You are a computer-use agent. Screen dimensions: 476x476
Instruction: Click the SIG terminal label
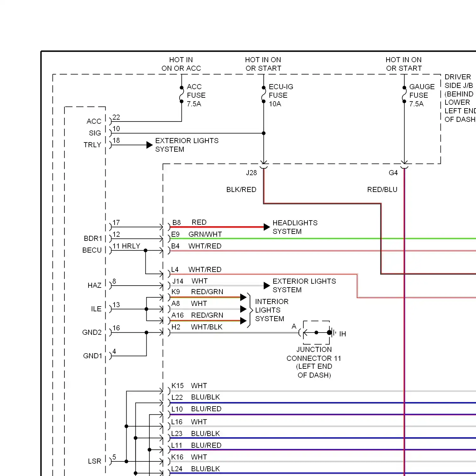[95, 133]
